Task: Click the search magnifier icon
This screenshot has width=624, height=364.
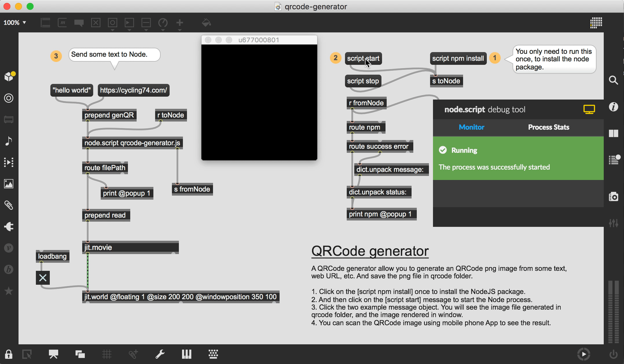Action: pos(613,80)
